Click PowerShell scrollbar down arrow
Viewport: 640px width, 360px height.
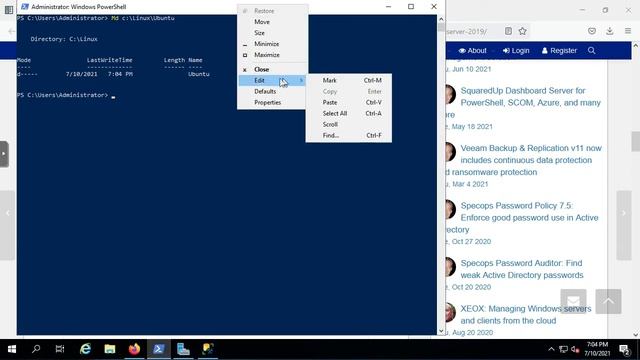(x=441, y=331)
